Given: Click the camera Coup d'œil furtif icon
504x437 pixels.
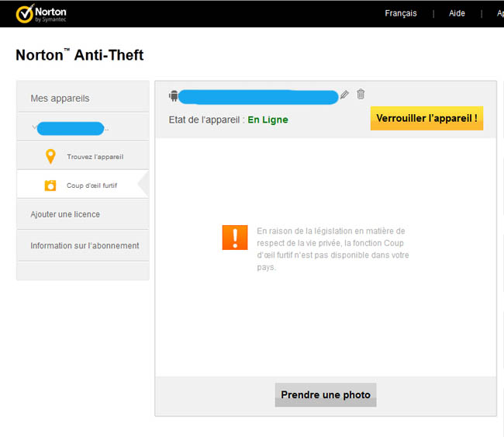Looking at the screenshot, I should point(50,186).
